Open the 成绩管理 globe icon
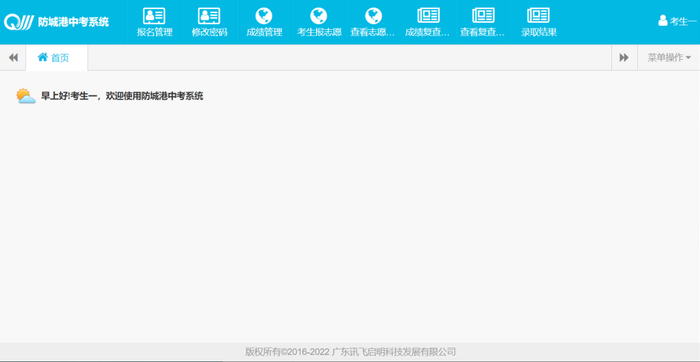The image size is (700, 362). tap(264, 16)
